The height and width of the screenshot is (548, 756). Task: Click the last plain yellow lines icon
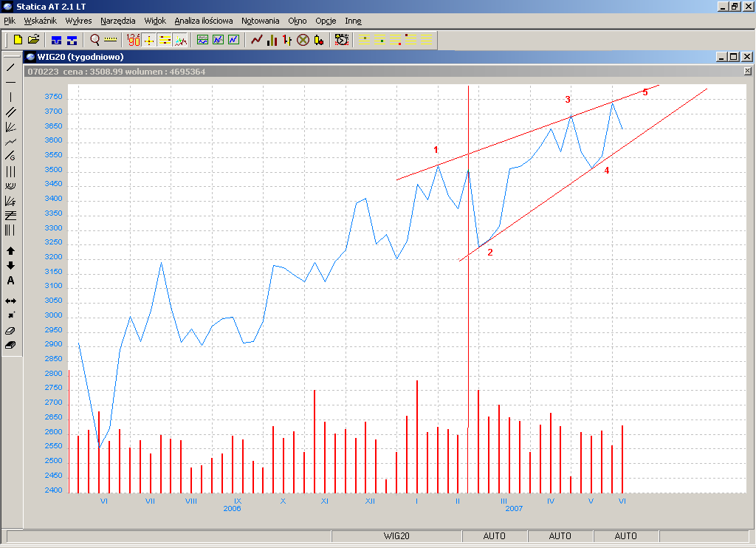coord(427,40)
